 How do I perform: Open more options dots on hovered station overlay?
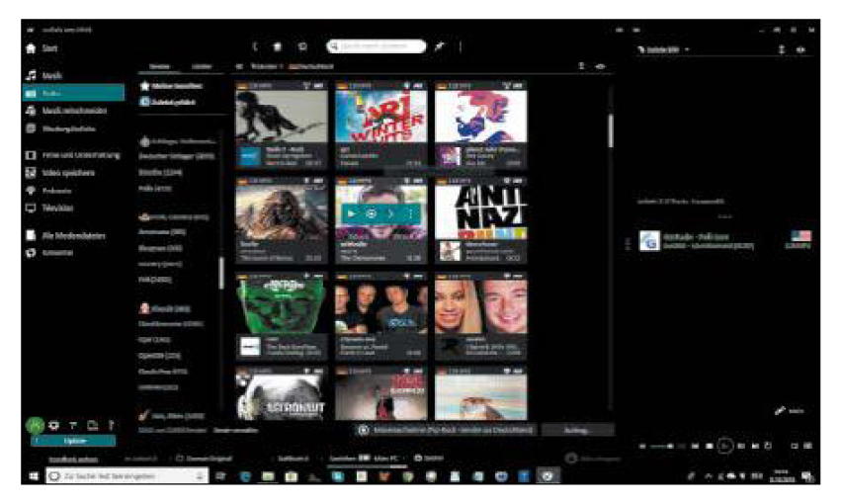(x=411, y=213)
